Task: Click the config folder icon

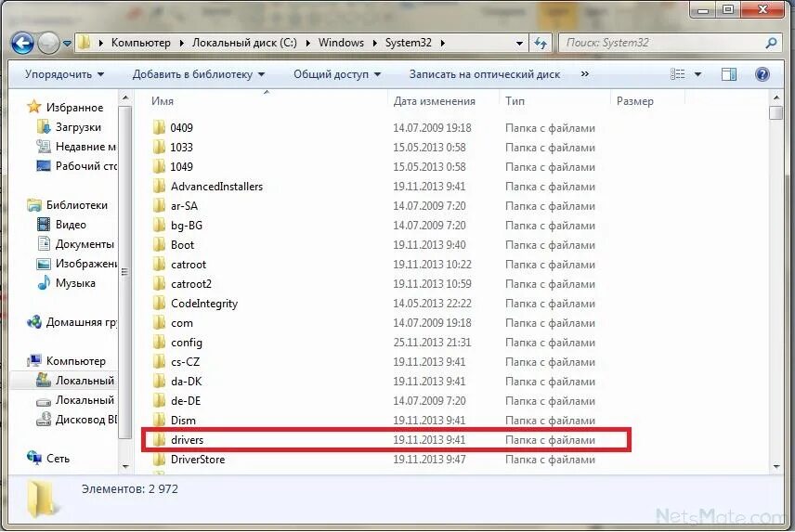Action: pyautogui.click(x=159, y=342)
